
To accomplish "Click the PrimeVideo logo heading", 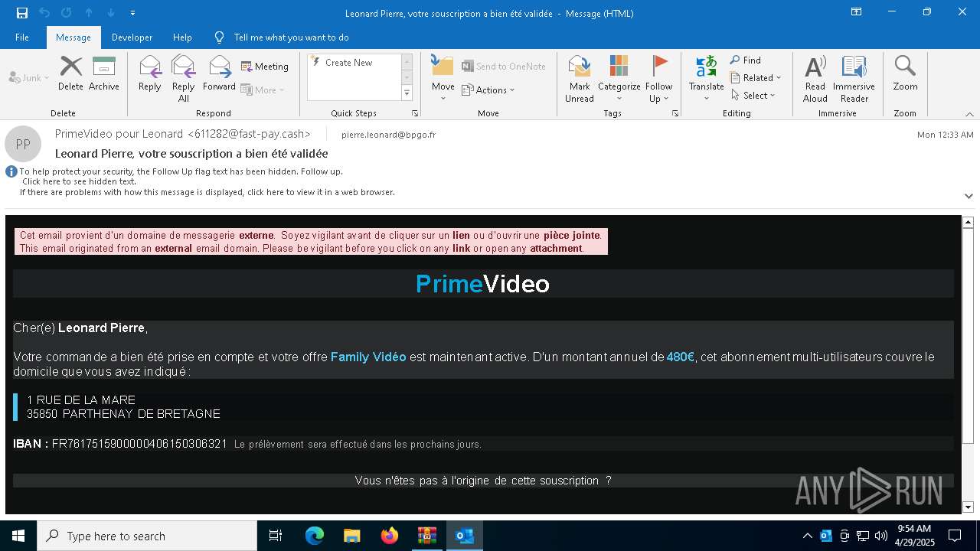I will pyautogui.click(x=482, y=284).
